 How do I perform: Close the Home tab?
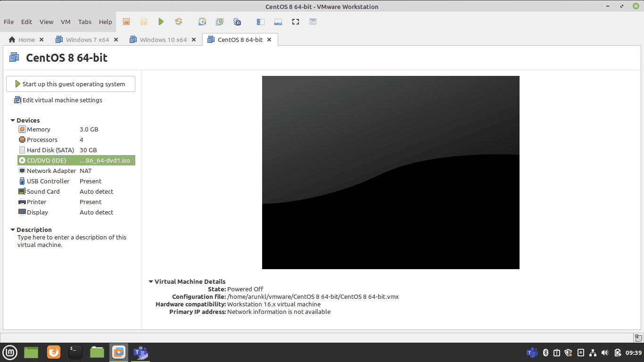tap(41, 40)
